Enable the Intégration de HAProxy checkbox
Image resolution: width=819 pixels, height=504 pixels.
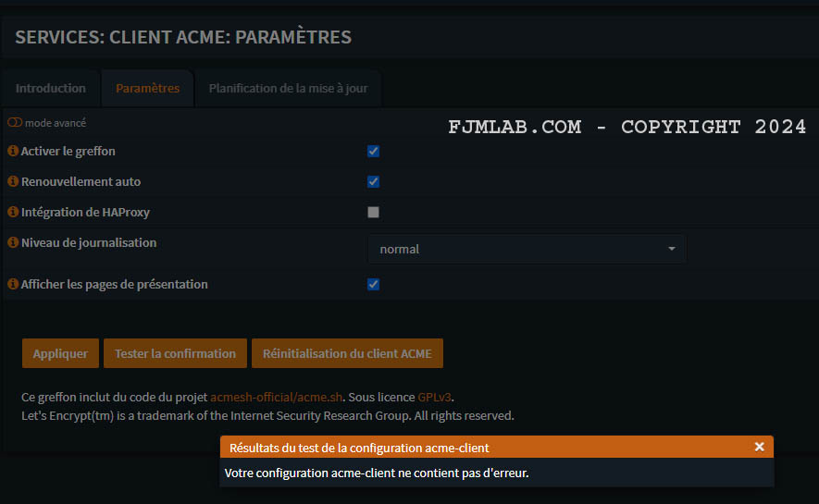pyautogui.click(x=373, y=212)
